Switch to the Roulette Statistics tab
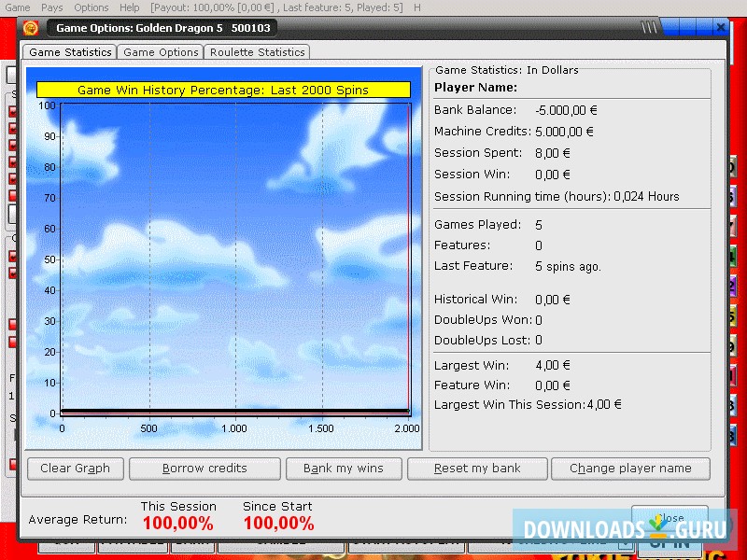Viewport: 747px width, 560px height. 257,52
